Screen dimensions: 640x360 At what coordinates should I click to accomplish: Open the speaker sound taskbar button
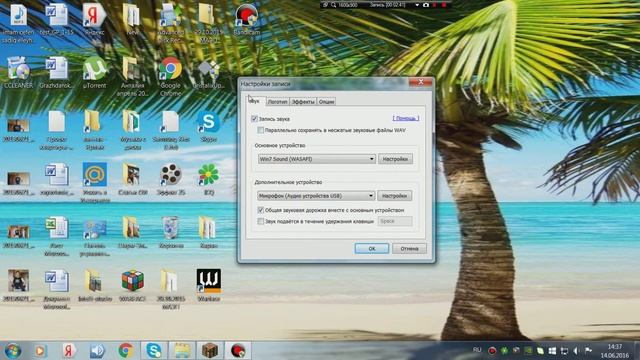click(97, 351)
